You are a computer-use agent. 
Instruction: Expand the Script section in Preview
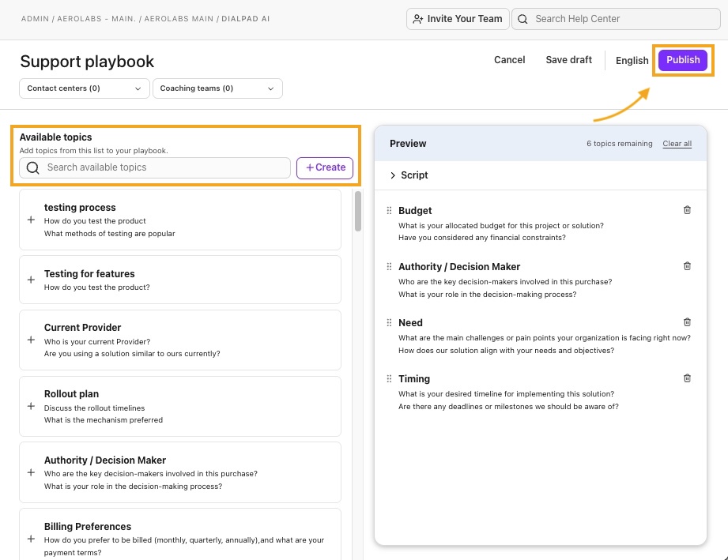tap(393, 175)
